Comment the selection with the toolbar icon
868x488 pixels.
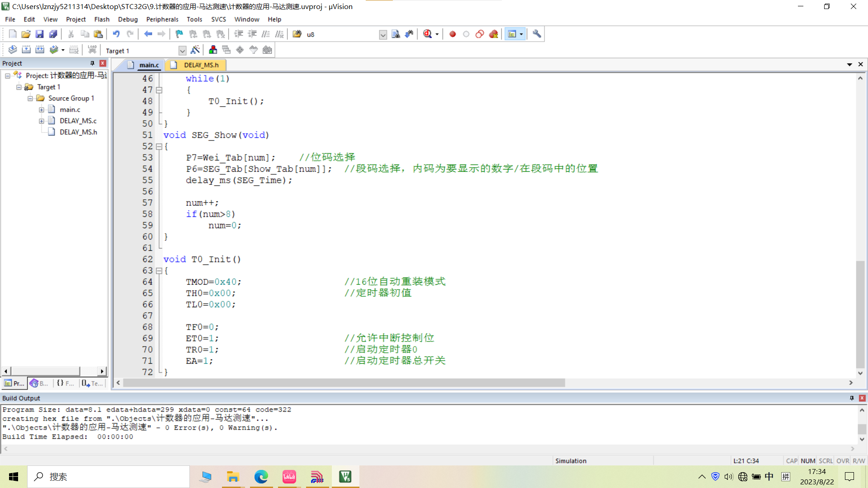[x=266, y=34]
